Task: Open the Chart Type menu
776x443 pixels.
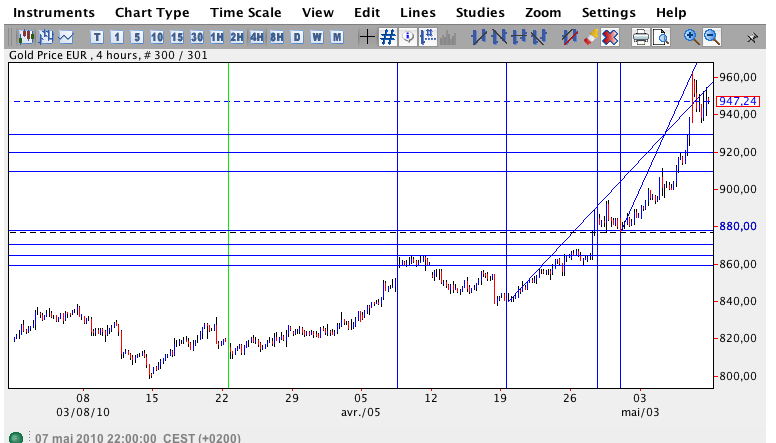Action: [152, 12]
